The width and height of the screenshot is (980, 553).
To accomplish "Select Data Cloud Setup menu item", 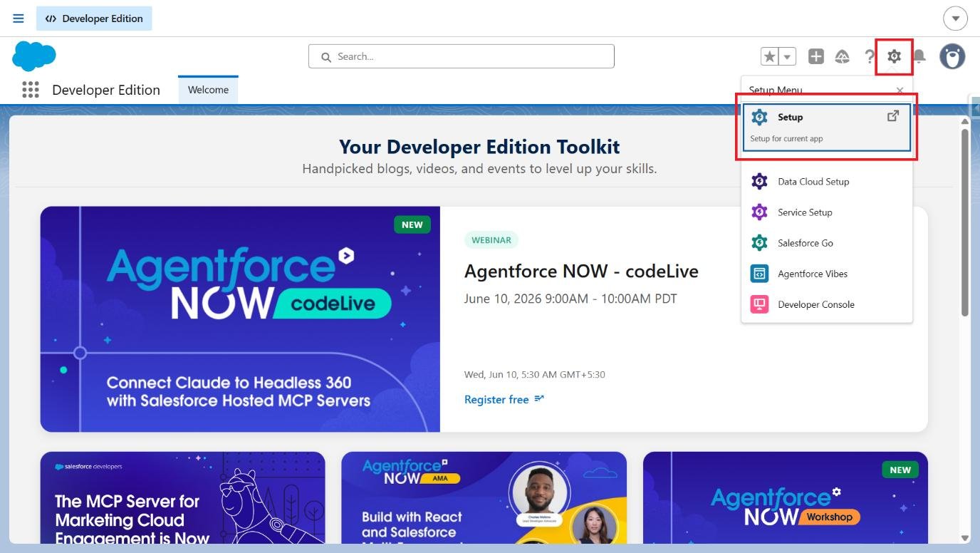I will click(826, 181).
